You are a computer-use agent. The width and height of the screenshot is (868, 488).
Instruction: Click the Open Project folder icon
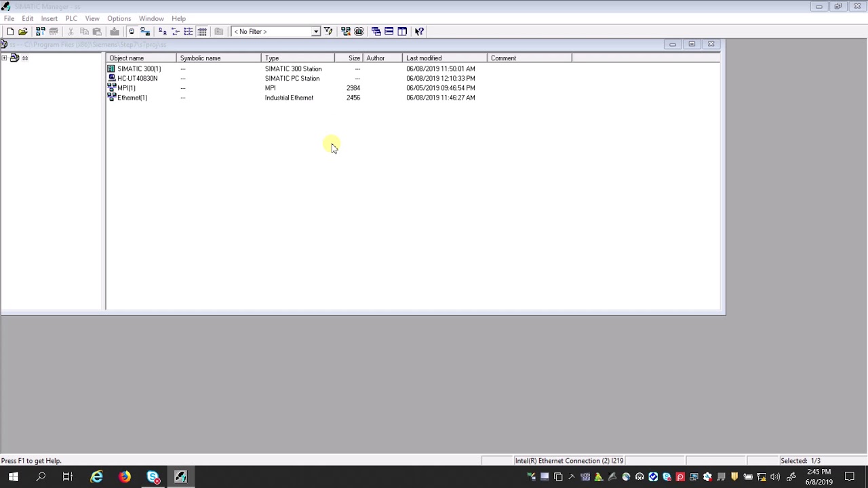23,31
